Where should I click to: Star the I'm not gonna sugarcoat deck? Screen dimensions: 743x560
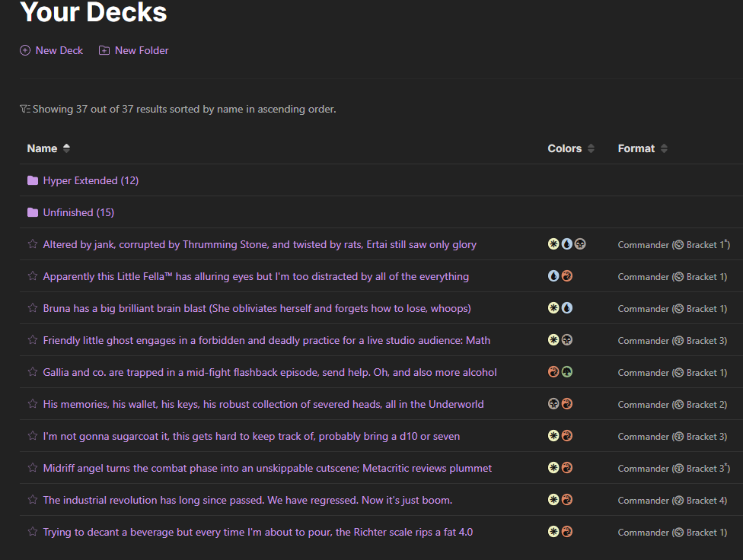(x=33, y=436)
